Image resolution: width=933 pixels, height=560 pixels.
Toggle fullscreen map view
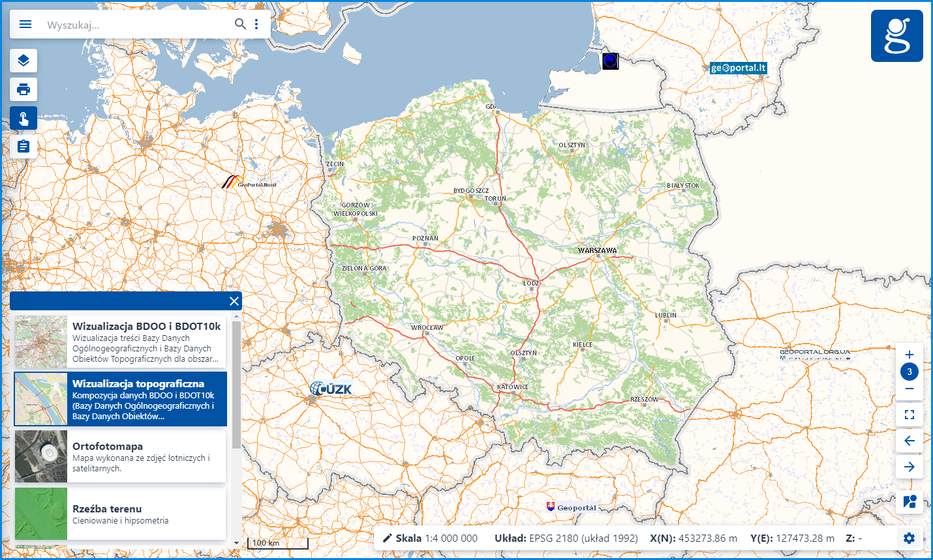coord(910,415)
